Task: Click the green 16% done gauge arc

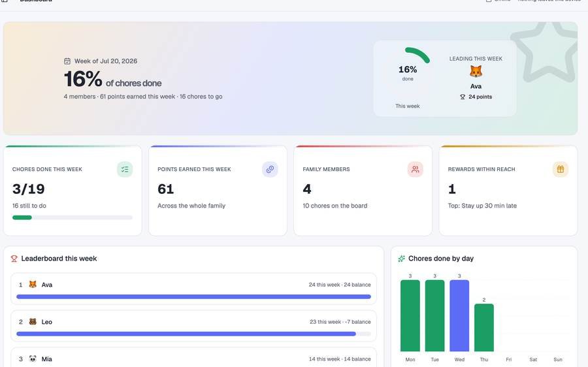Action: click(x=417, y=54)
